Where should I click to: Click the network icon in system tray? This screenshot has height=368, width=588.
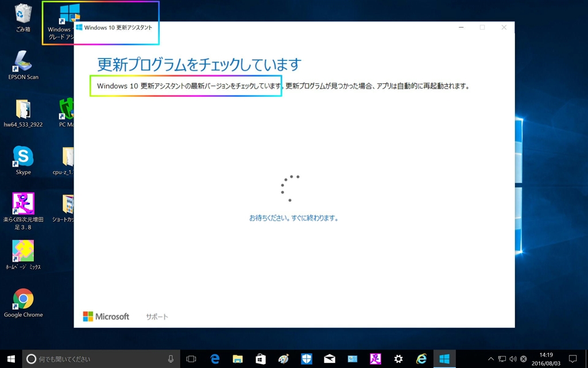point(502,359)
